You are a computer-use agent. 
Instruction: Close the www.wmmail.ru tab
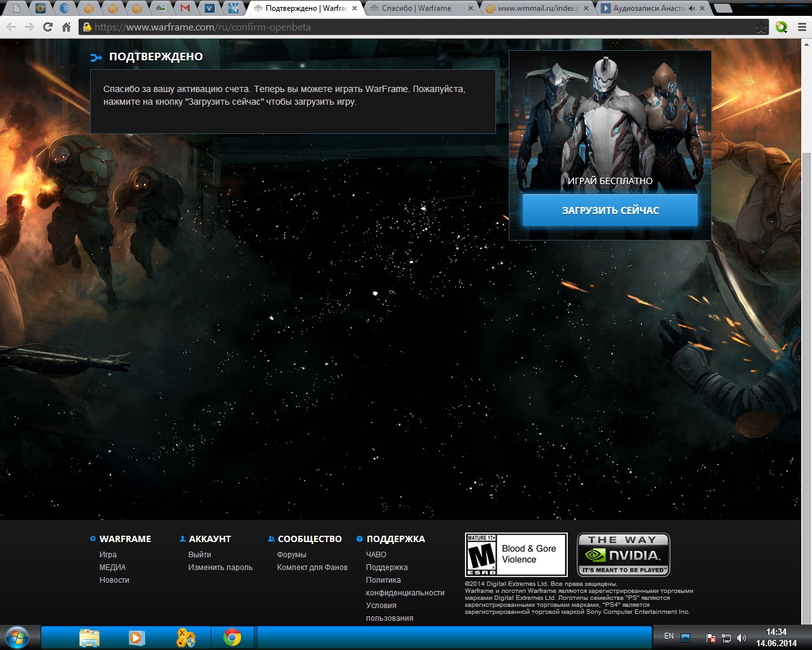click(x=586, y=8)
